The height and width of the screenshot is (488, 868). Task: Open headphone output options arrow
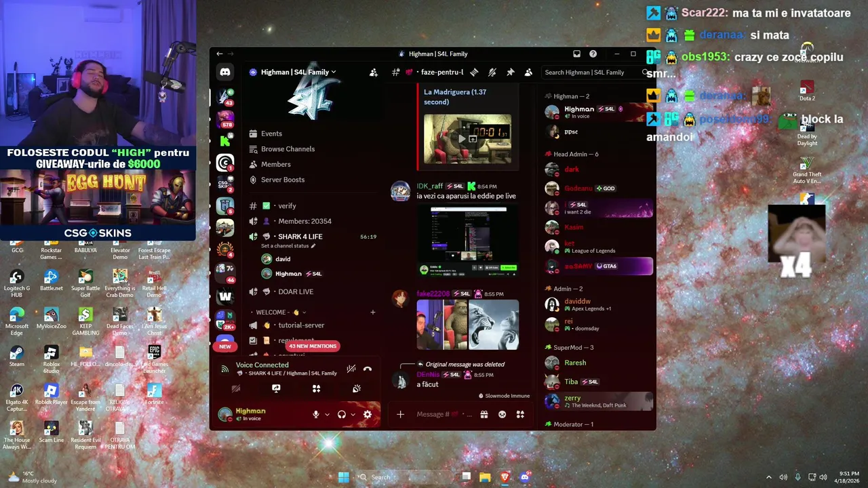(353, 414)
